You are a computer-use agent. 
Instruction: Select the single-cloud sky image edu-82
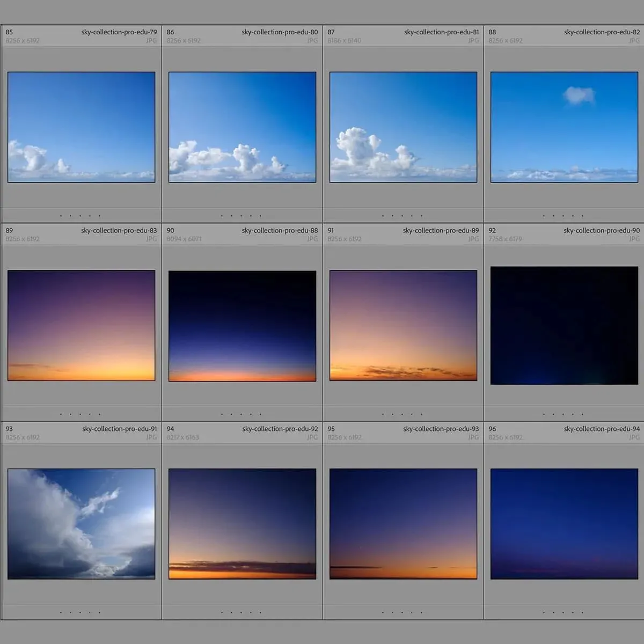pyautogui.click(x=564, y=127)
